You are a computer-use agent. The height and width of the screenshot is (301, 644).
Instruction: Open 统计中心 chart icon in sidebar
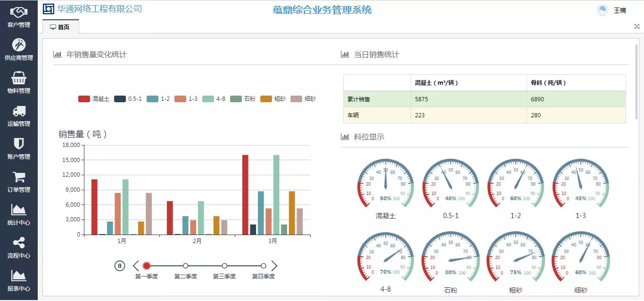point(19,210)
